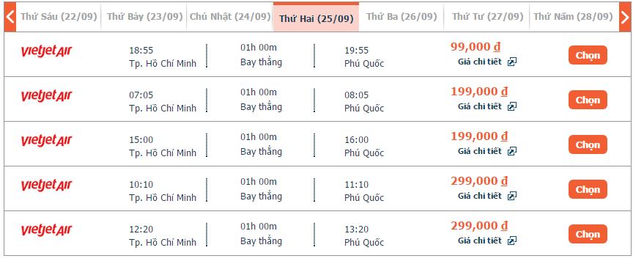644x264 pixels.
Task: Click Chọn for the 15:00 departure
Action: tap(588, 144)
